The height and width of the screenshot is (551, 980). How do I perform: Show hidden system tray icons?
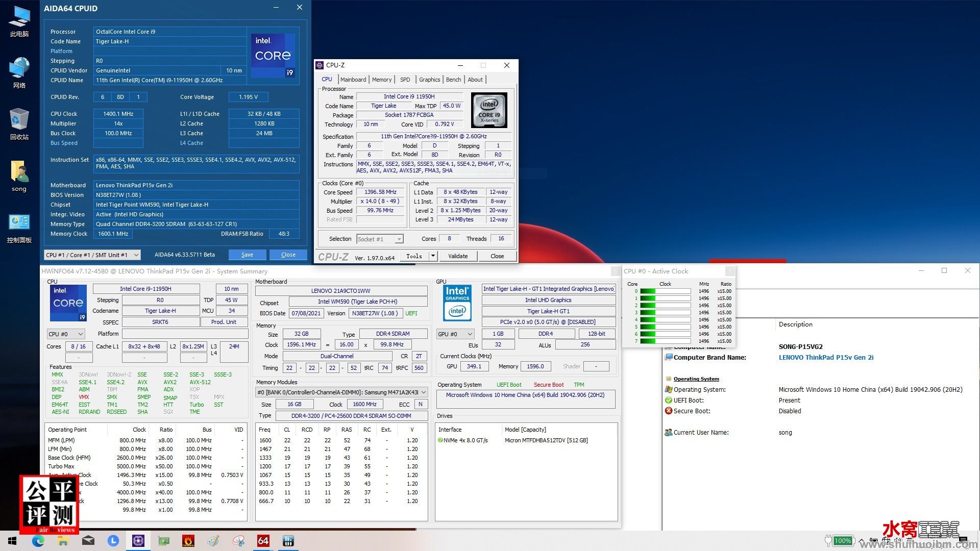click(862, 541)
